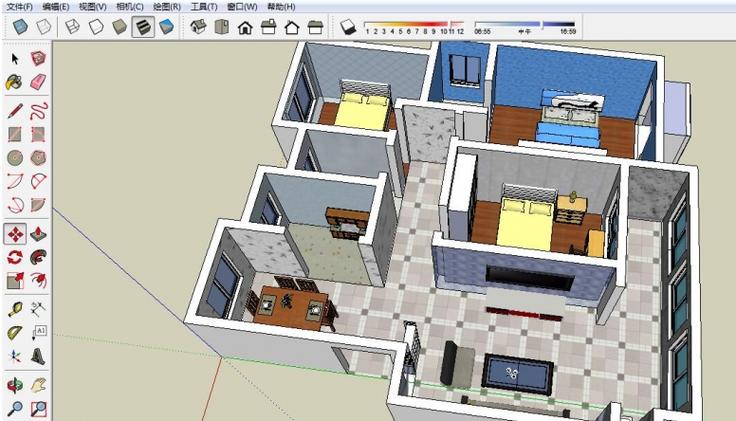The image size is (736, 421).
Task: Select the Push/Pull tool
Action: [x=38, y=234]
